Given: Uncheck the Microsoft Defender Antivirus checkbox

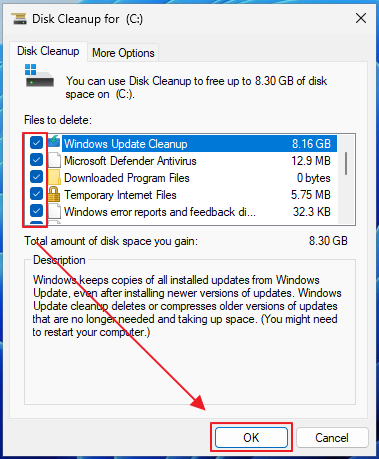Looking at the screenshot, I should (x=36, y=160).
